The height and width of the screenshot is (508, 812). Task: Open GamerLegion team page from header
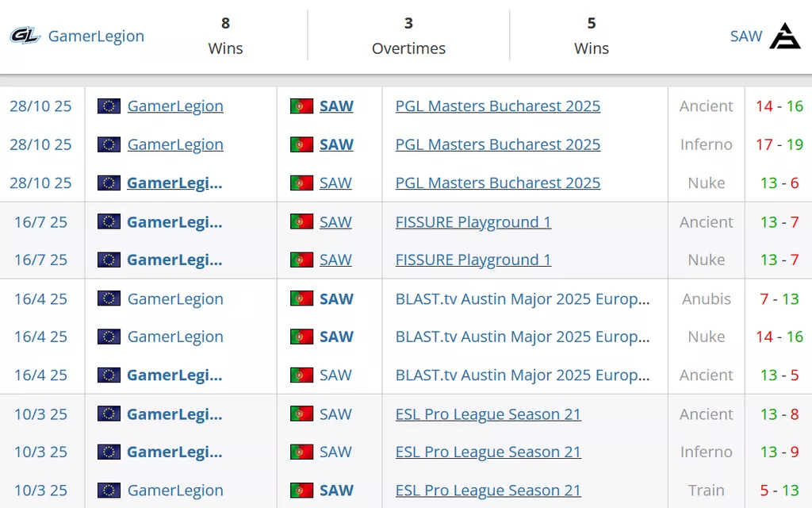point(96,36)
